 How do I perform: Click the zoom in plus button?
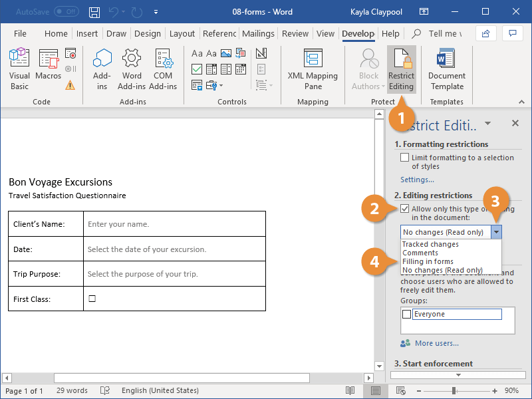[495, 391]
